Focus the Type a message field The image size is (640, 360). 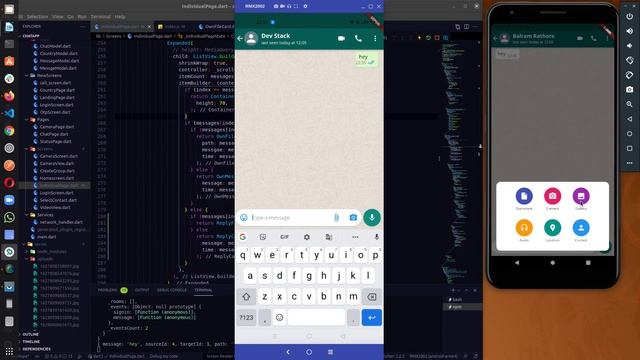point(290,218)
